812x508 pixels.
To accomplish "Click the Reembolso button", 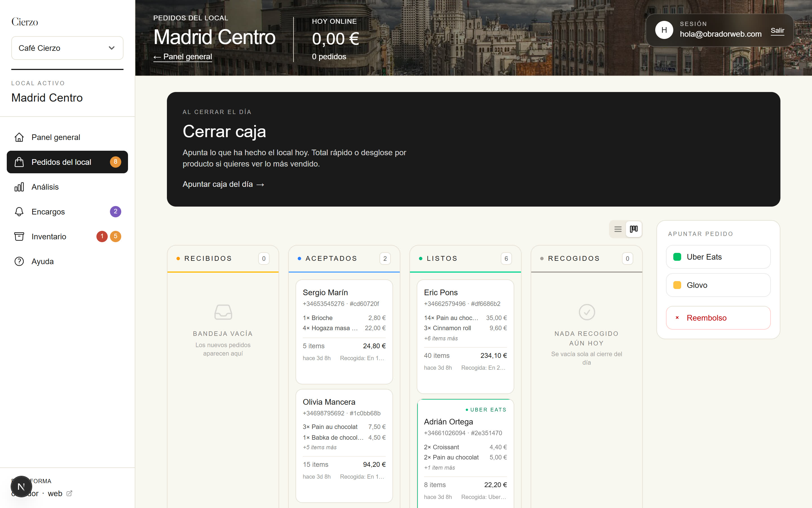I will (718, 318).
